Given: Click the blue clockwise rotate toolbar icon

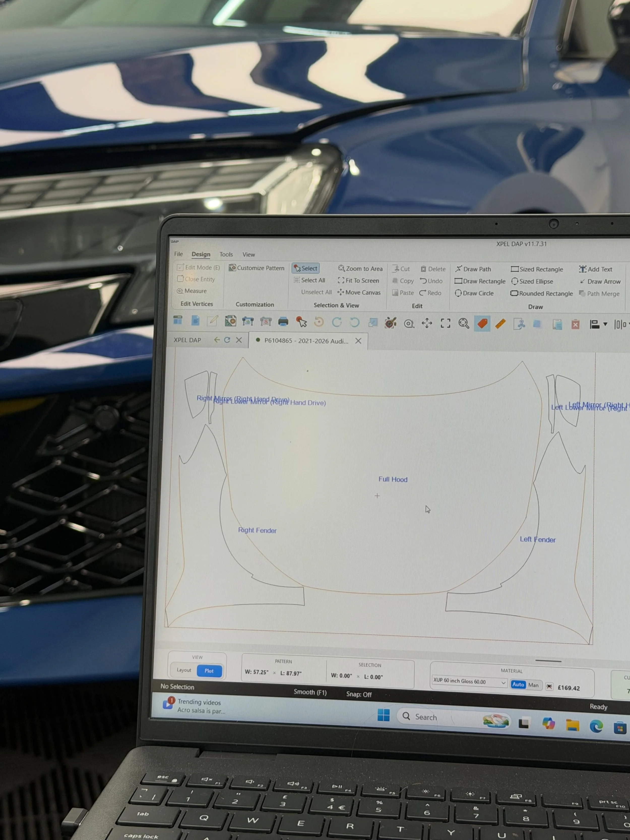Looking at the screenshot, I should click(x=336, y=322).
